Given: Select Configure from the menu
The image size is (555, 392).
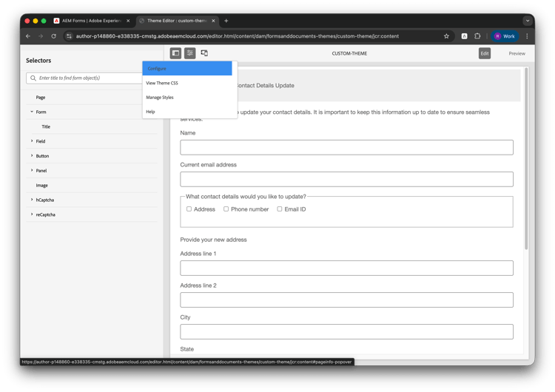Looking at the screenshot, I should coord(187,68).
